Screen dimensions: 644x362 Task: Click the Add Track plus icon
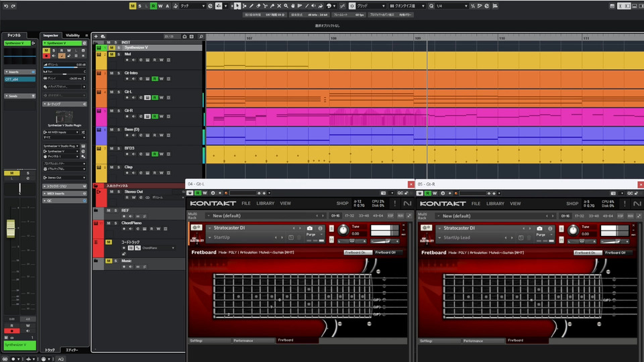pyautogui.click(x=96, y=36)
